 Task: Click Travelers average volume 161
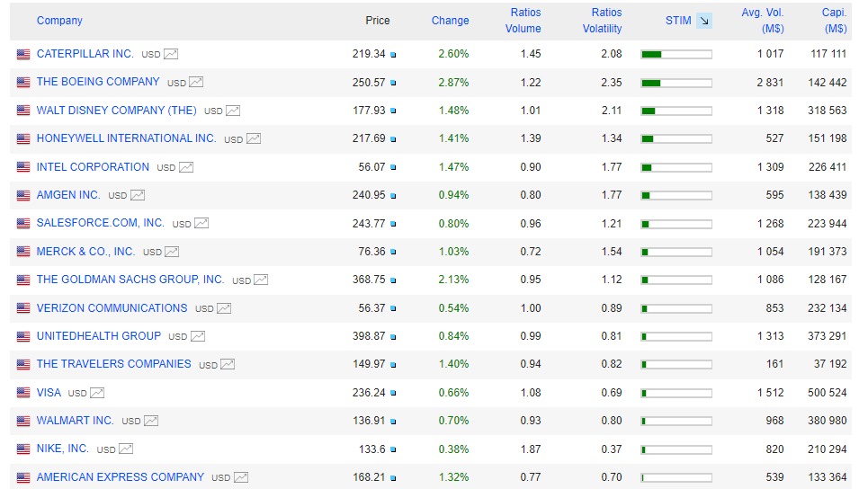774,364
